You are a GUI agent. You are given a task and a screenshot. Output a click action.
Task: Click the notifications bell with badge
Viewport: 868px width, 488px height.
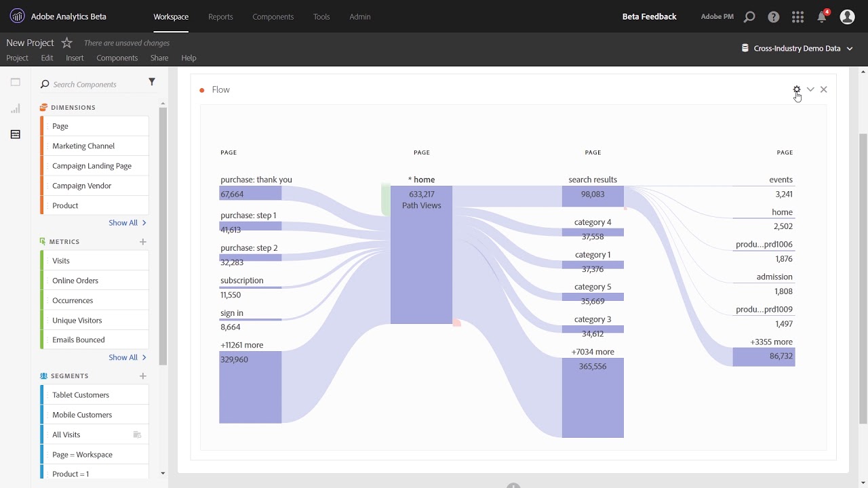point(822,16)
